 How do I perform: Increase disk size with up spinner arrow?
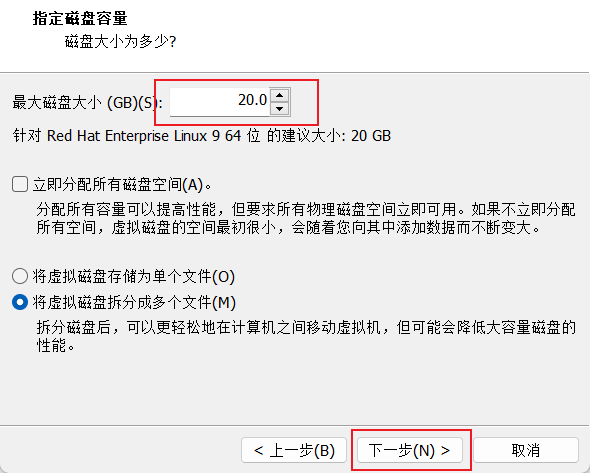point(279,96)
